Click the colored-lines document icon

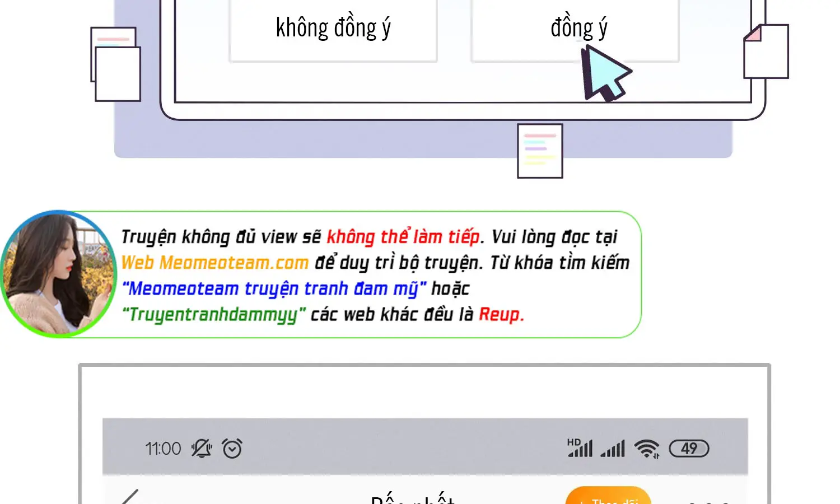tap(540, 151)
